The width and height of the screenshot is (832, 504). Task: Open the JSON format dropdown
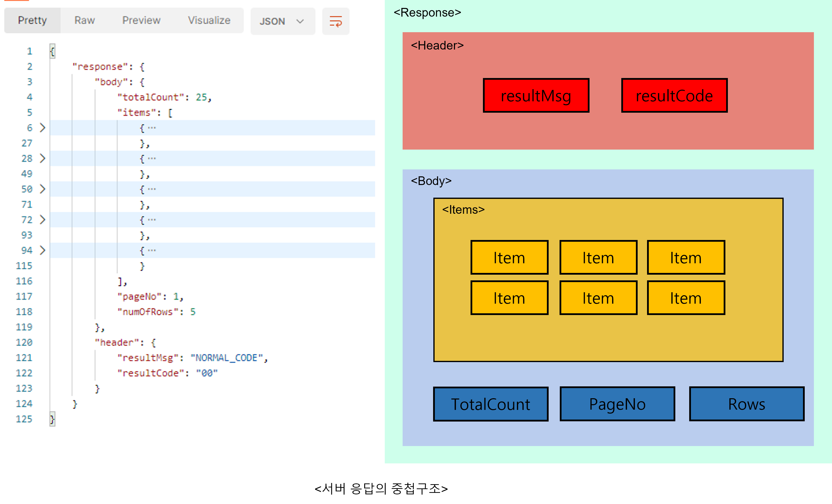pyautogui.click(x=282, y=21)
